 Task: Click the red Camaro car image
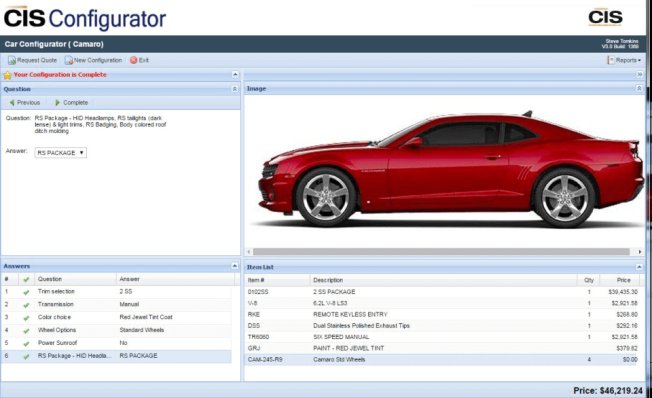[x=451, y=168]
